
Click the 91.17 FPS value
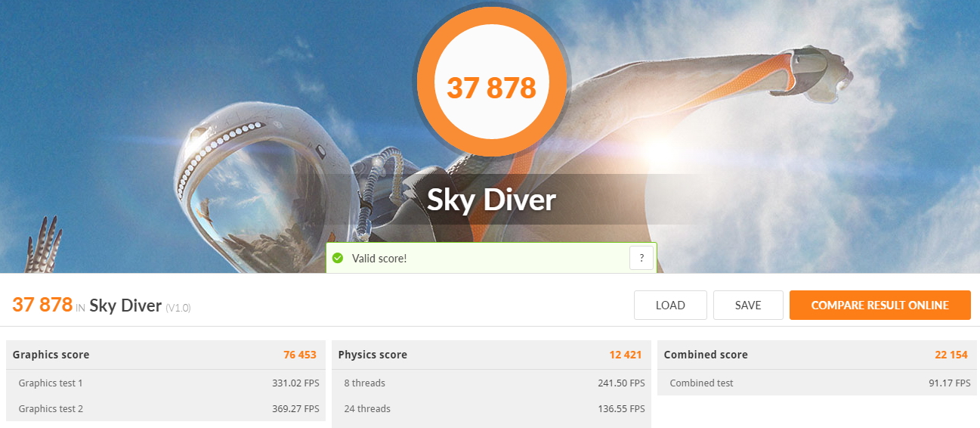pyautogui.click(x=949, y=383)
